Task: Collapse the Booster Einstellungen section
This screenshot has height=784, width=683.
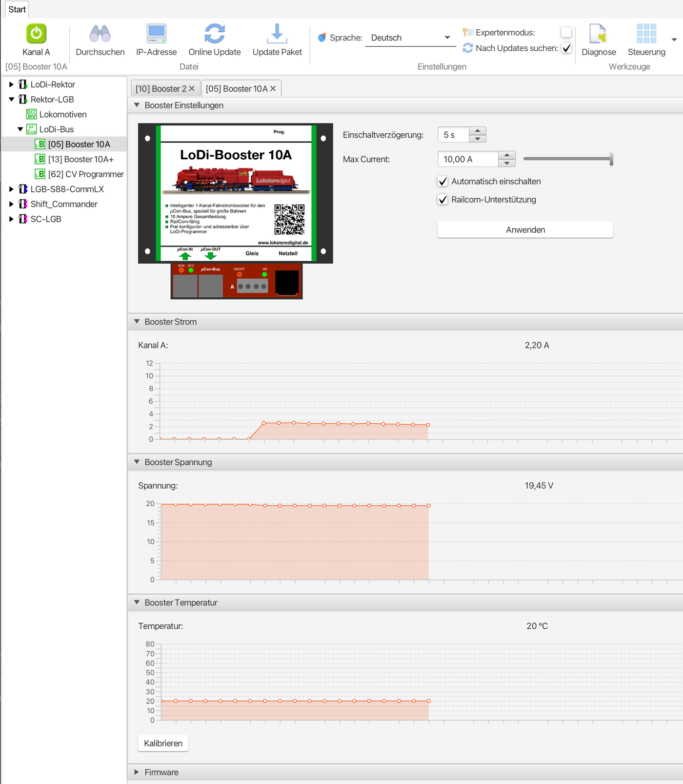Action: (137, 105)
